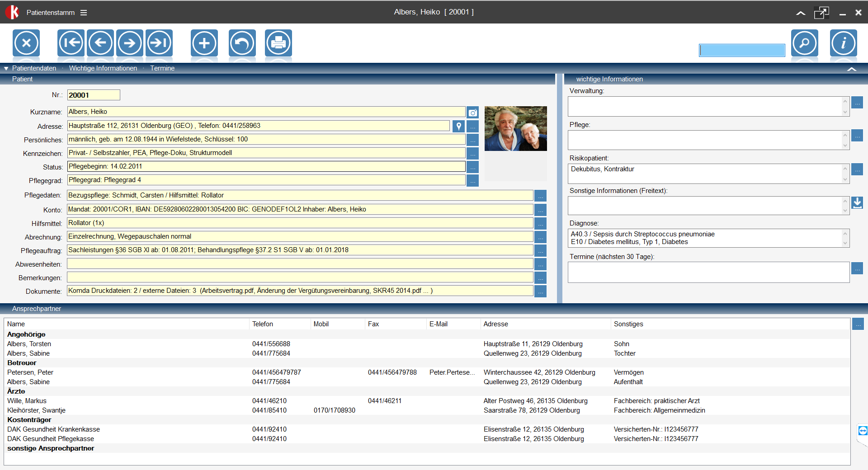Viewport: 868px width, 470px height.
Task: Click the blue search input field
Action: [x=742, y=50]
